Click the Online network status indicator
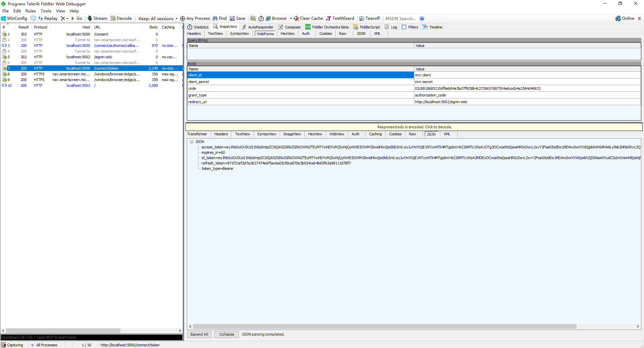644x348 pixels. click(x=625, y=18)
